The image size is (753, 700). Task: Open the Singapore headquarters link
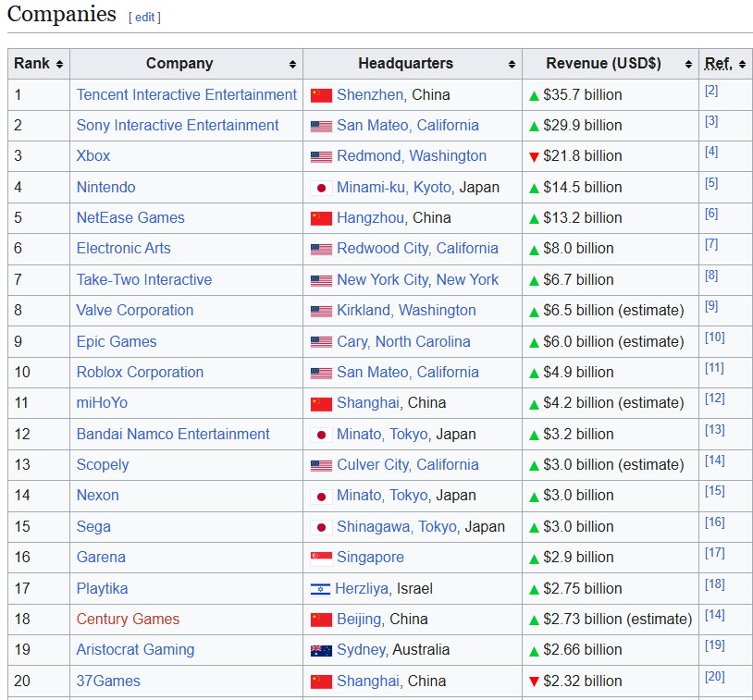click(x=370, y=557)
